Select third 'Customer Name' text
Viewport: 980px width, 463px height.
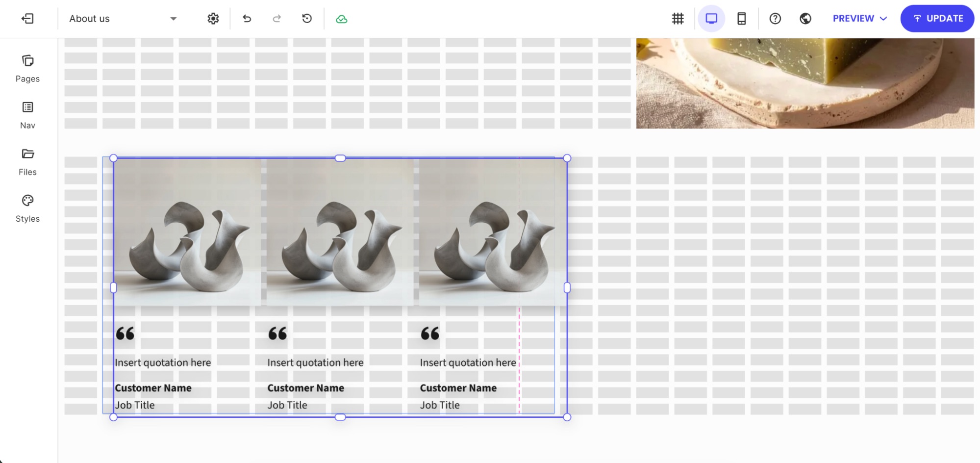pos(458,388)
